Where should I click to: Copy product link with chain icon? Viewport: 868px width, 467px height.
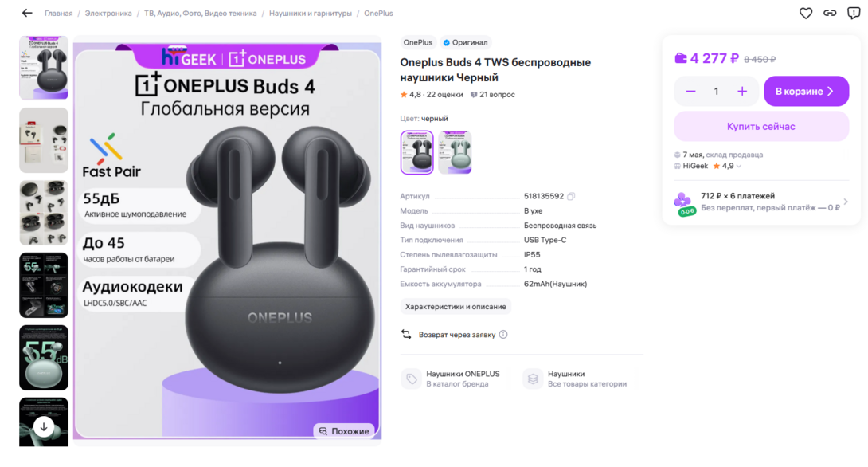pos(829,13)
